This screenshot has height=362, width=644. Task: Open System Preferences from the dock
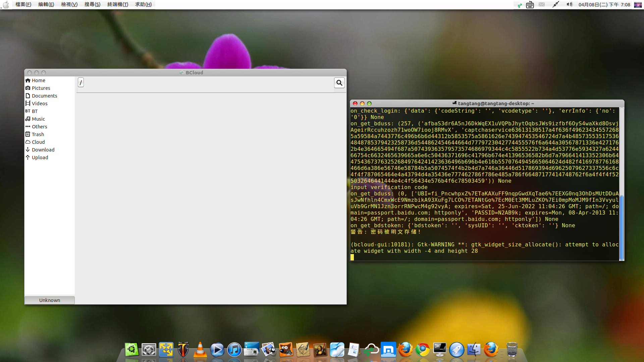pyautogui.click(x=149, y=350)
